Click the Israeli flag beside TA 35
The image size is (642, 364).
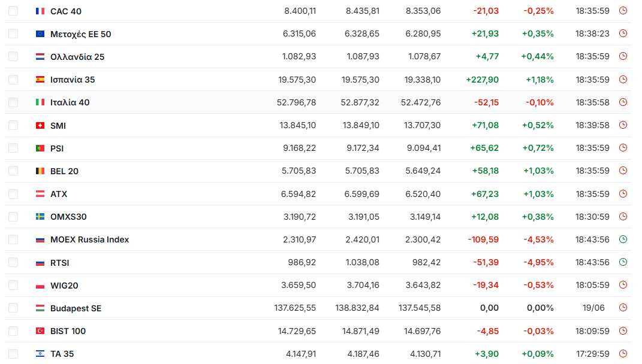coord(40,354)
